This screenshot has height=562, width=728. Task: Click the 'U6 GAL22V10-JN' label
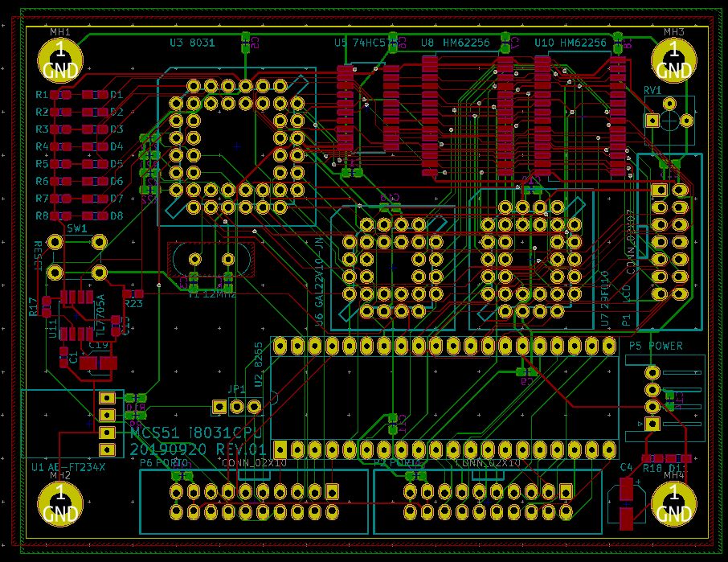tap(319, 281)
